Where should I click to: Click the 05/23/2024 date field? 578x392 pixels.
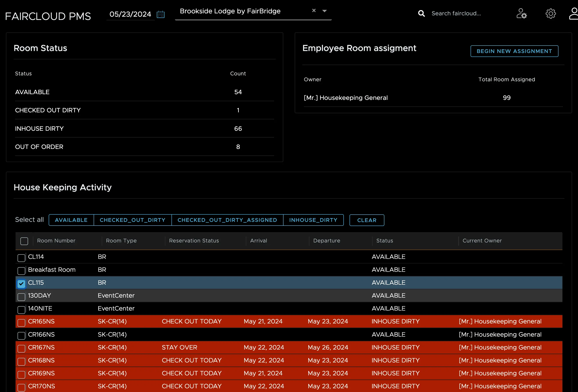tap(130, 14)
